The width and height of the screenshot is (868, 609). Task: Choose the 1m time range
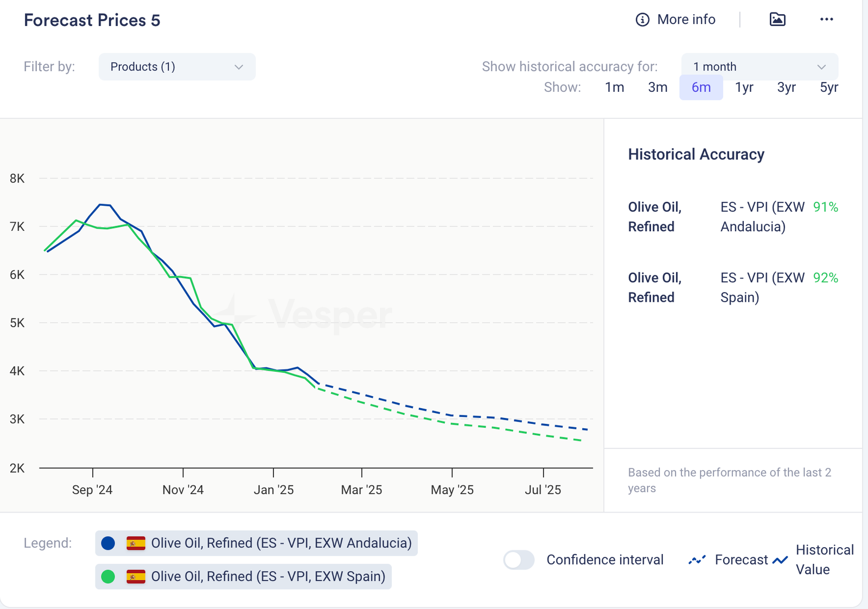pyautogui.click(x=614, y=87)
